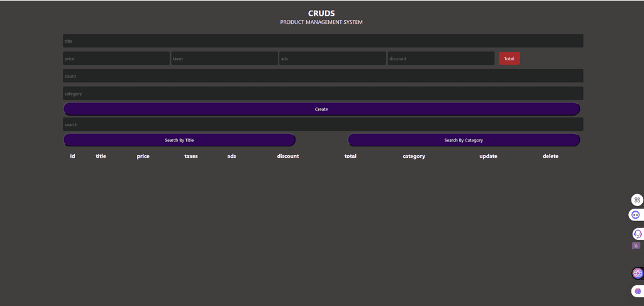Open the pink brain circle icon
Viewport: 644px width, 306px height.
(x=638, y=273)
